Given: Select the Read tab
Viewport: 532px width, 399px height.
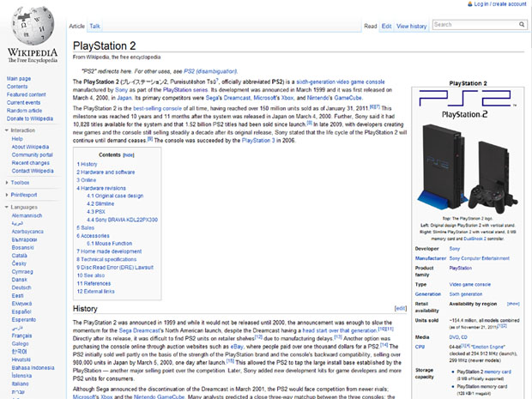Looking at the screenshot, I should click(370, 26).
